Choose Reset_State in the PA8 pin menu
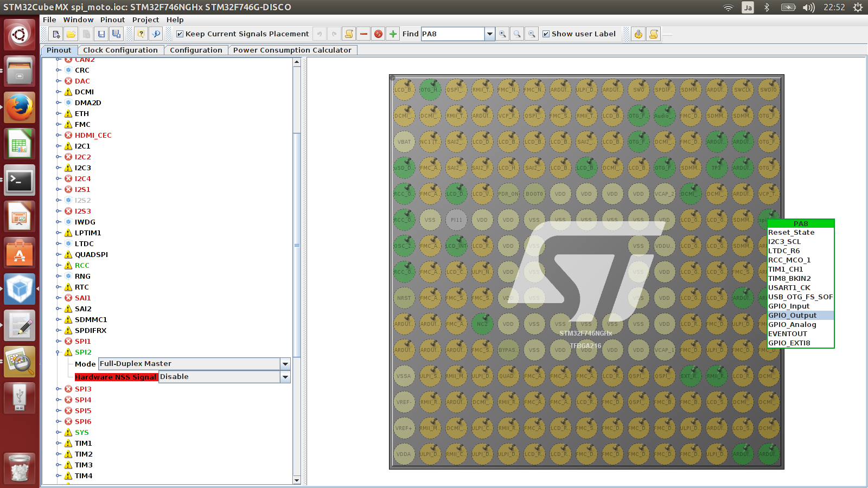The width and height of the screenshot is (868, 488). pyautogui.click(x=791, y=233)
